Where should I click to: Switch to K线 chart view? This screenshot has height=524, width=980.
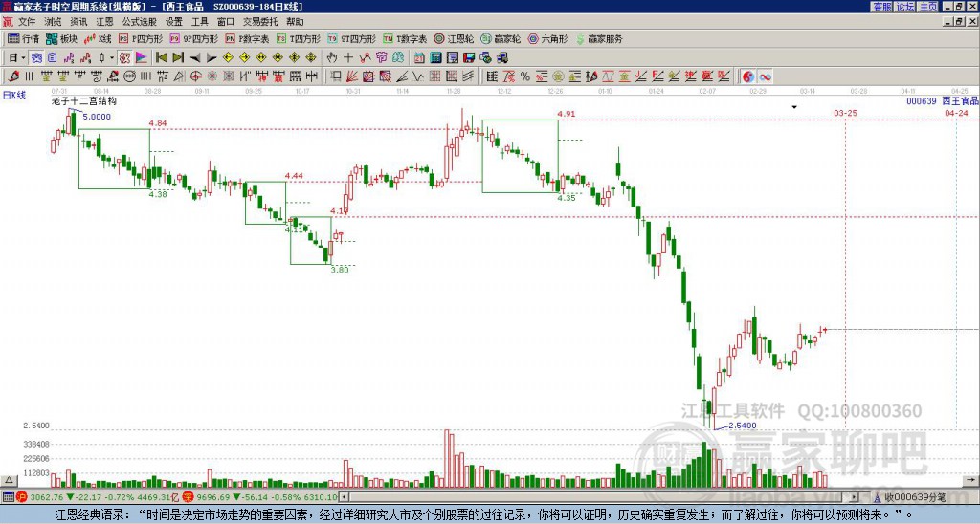(x=98, y=38)
